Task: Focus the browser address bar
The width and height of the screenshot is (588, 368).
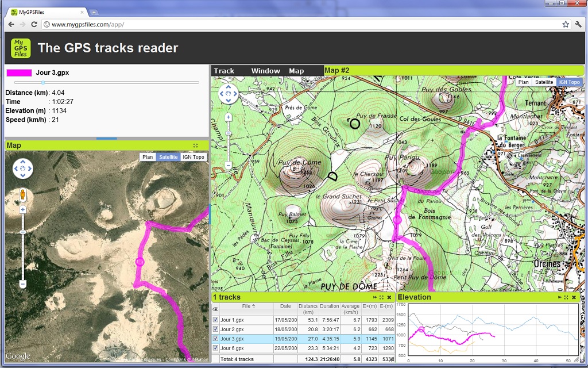Action: pos(301,24)
